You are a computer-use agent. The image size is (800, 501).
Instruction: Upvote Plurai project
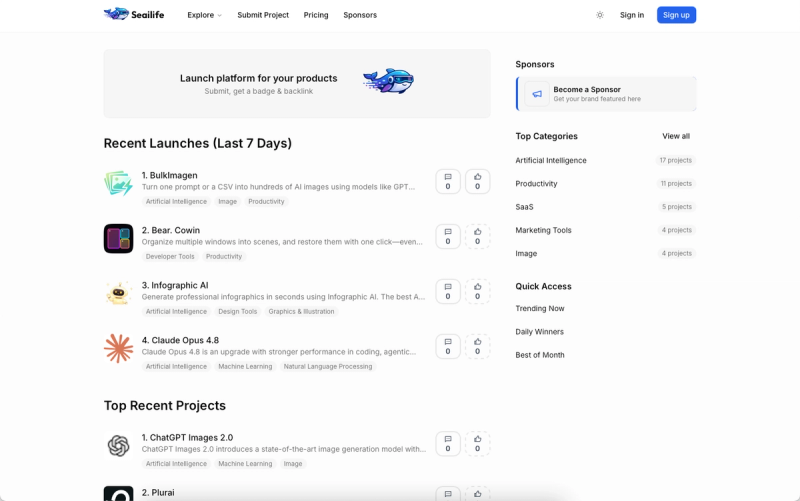coord(478,494)
